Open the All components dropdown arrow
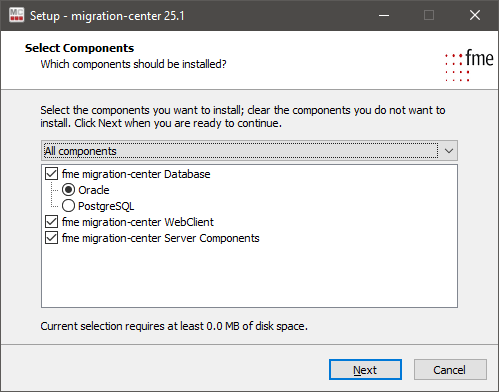The height and width of the screenshot is (392, 499). pyautogui.click(x=449, y=151)
